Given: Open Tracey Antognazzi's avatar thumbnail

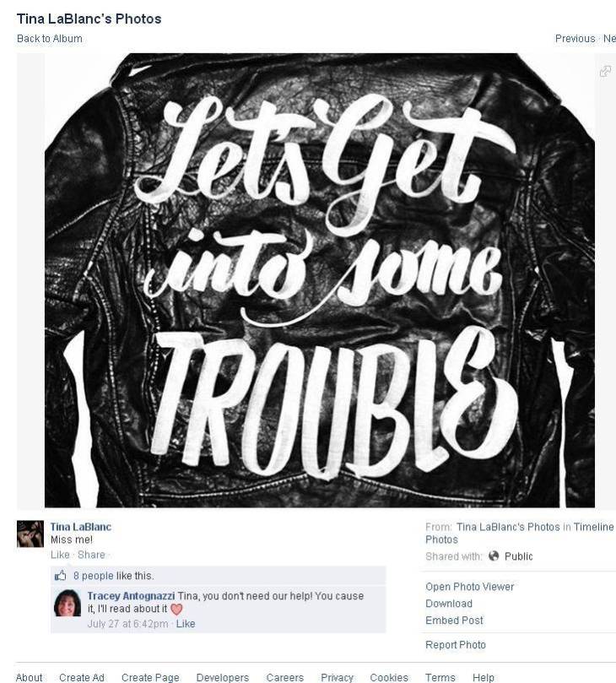Looking at the screenshot, I should (68, 604).
